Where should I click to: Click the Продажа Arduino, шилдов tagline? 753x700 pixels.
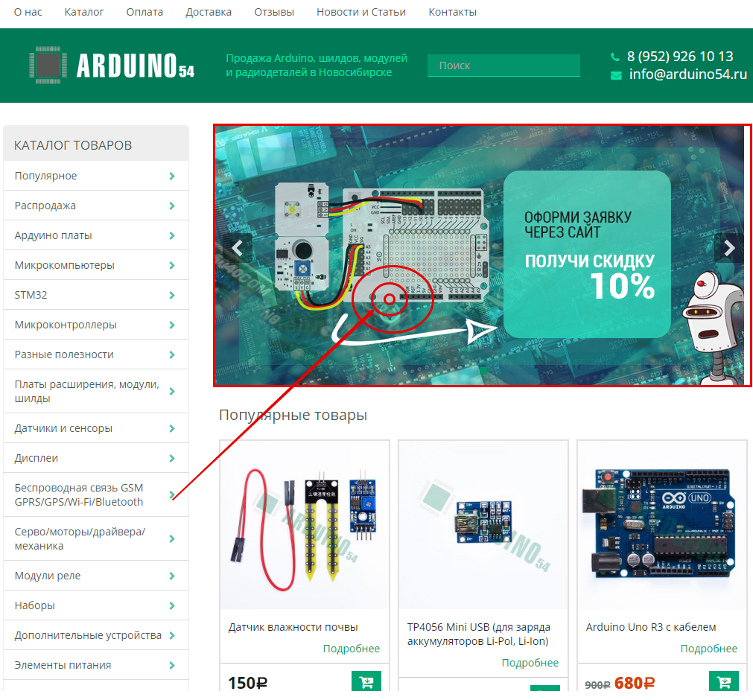pyautogui.click(x=317, y=66)
